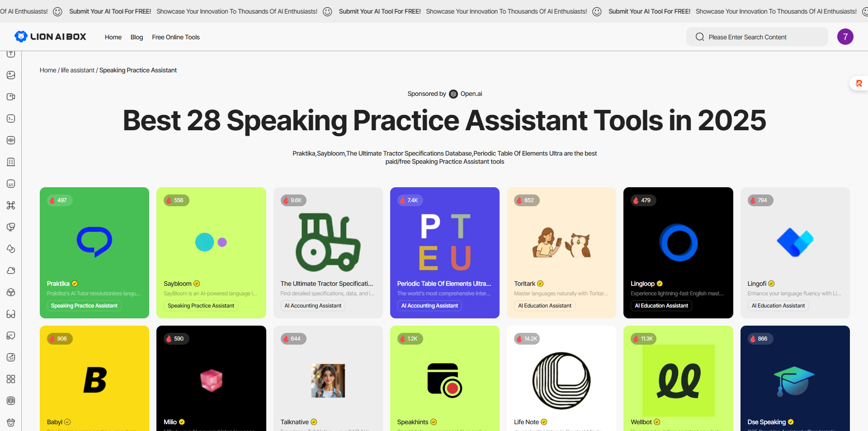Click the 14.2K popularity badge on Life Note
Image resolution: width=868 pixels, height=431 pixels.
coord(527,339)
